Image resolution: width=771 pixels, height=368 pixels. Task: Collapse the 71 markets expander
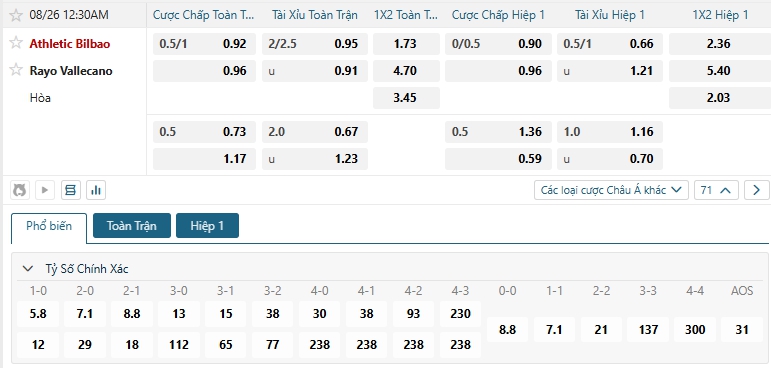[716, 190]
